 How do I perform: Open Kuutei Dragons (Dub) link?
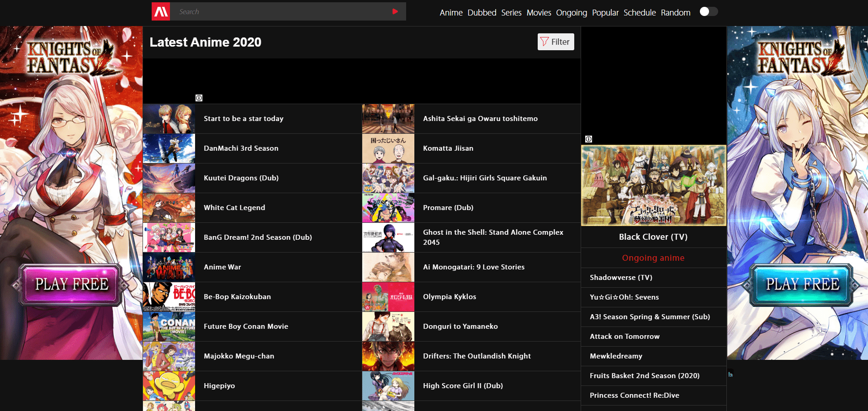coord(241,178)
